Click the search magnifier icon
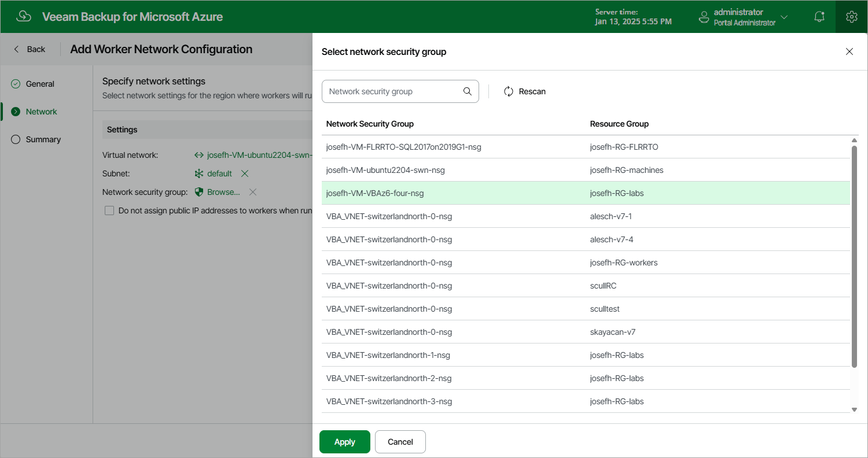 coord(468,91)
